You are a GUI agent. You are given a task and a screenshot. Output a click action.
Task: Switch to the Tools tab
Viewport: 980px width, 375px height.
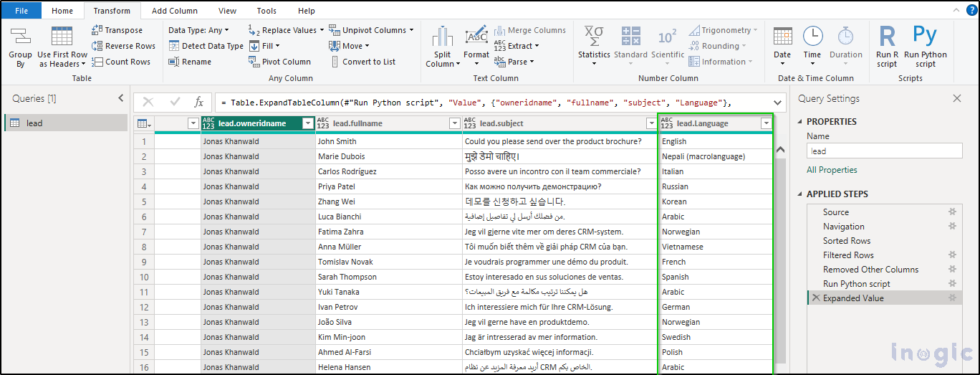[266, 11]
